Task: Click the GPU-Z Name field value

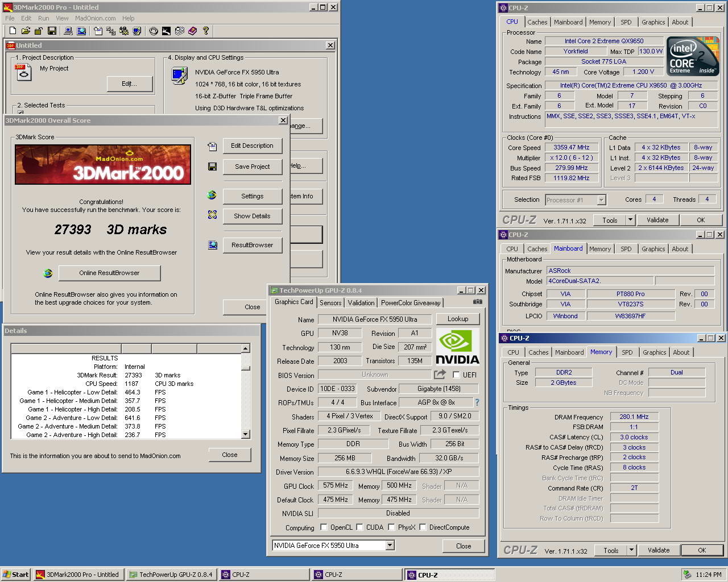Action: 374,319
